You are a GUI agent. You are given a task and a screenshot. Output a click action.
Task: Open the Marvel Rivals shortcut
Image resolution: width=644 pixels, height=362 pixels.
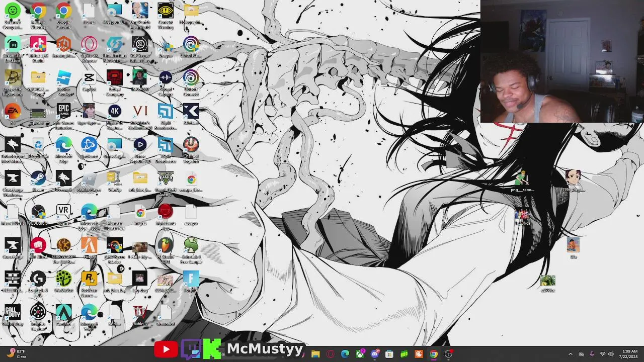13,215
